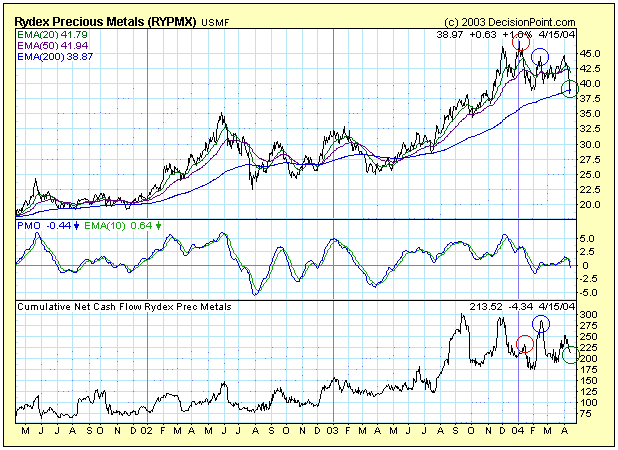Viewport: 618px width, 450px height.
Task: Click cash flow axis label 250
Action: coord(588,337)
